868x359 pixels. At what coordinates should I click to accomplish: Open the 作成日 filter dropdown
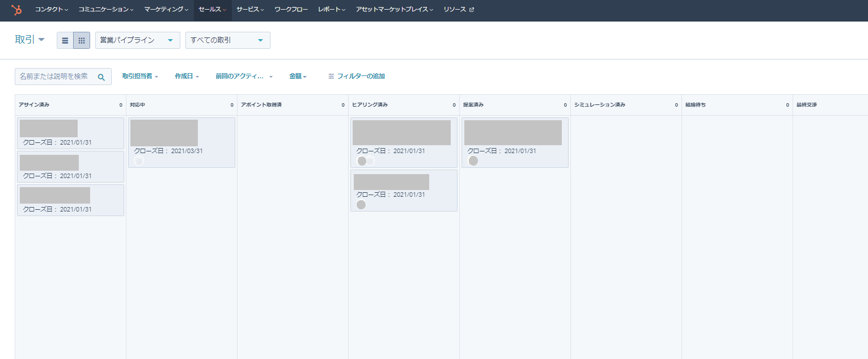point(187,77)
